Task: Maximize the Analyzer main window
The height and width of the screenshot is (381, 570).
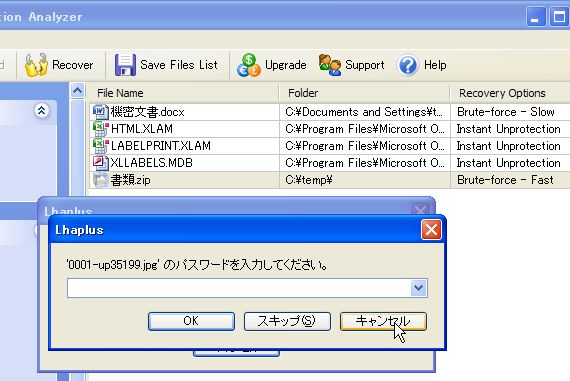Action: click(559, 17)
